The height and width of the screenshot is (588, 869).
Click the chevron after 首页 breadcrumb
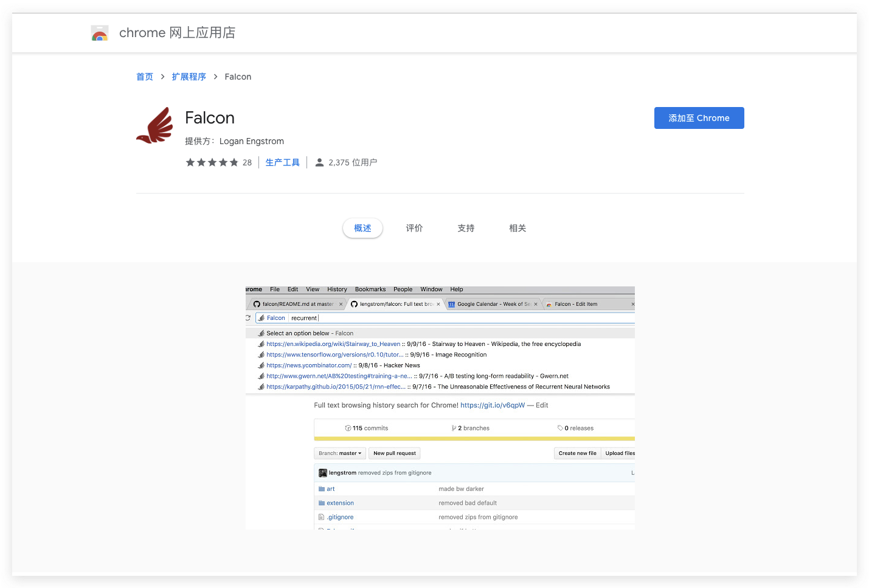[162, 77]
